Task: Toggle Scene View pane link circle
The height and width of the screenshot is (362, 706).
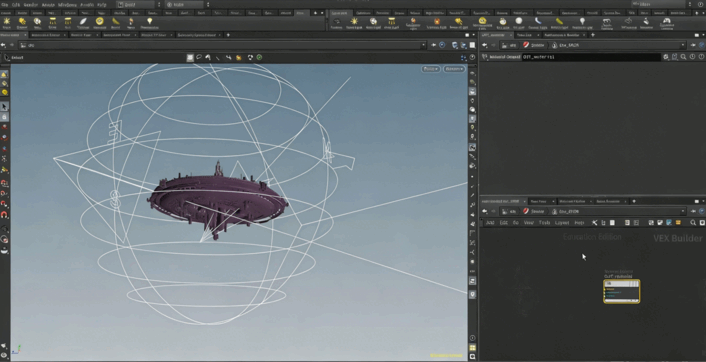Action: 442,45
